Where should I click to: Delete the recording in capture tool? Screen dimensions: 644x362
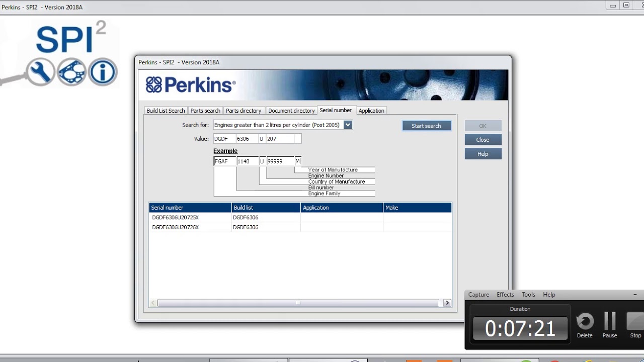585,325
